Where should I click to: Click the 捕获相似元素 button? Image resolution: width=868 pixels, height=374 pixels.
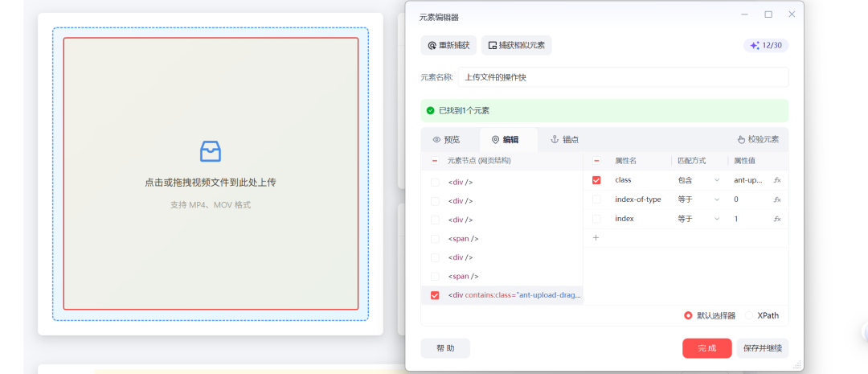pyautogui.click(x=517, y=45)
